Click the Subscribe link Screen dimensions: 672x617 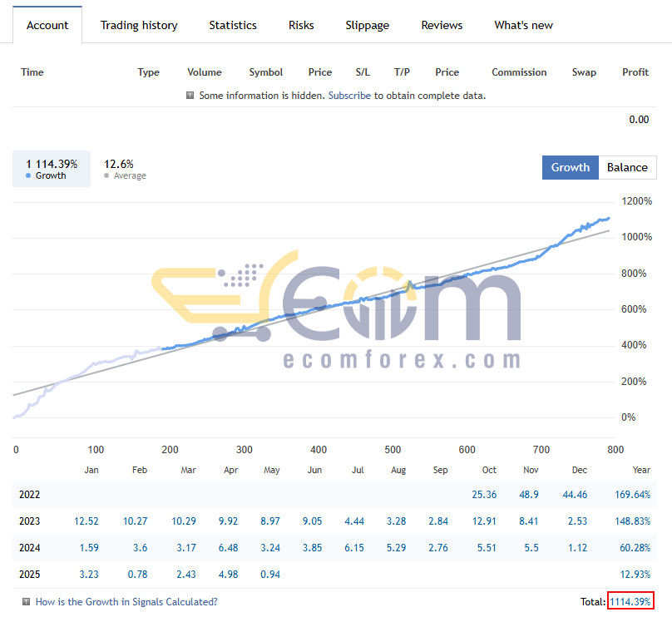pos(349,96)
